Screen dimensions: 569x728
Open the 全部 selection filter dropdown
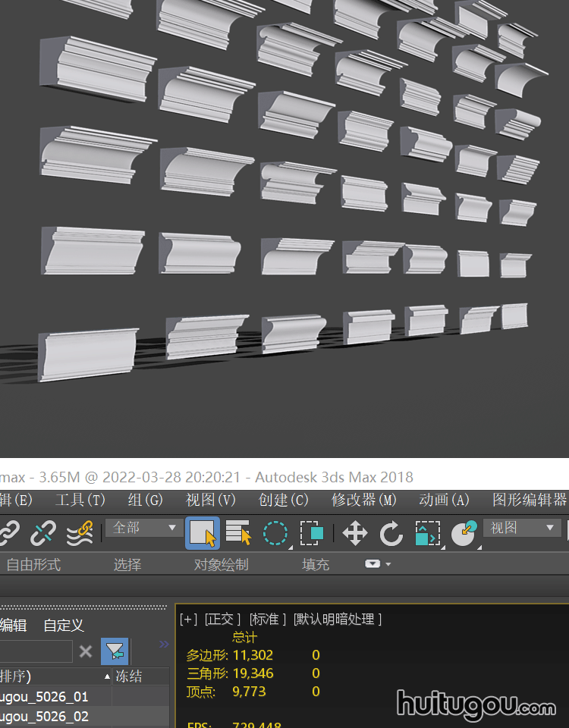(x=144, y=528)
